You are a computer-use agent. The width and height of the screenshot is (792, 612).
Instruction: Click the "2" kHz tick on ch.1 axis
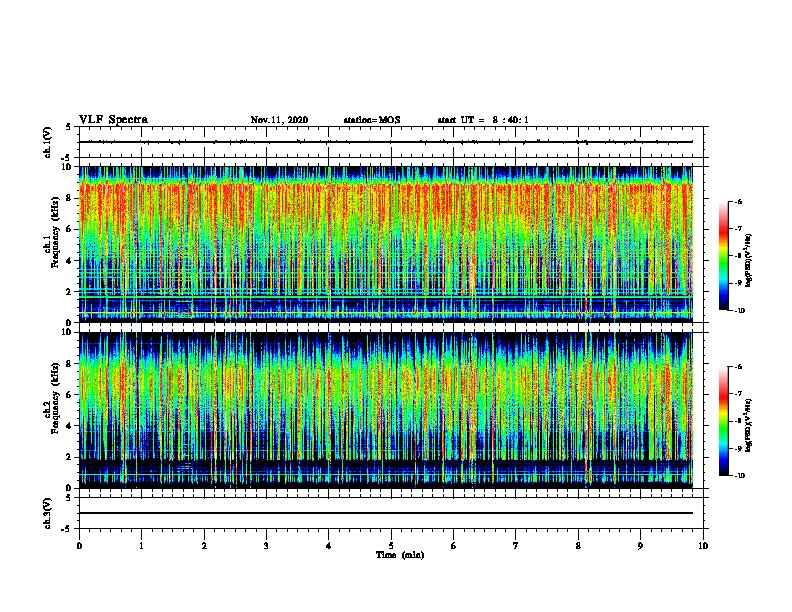(x=69, y=292)
